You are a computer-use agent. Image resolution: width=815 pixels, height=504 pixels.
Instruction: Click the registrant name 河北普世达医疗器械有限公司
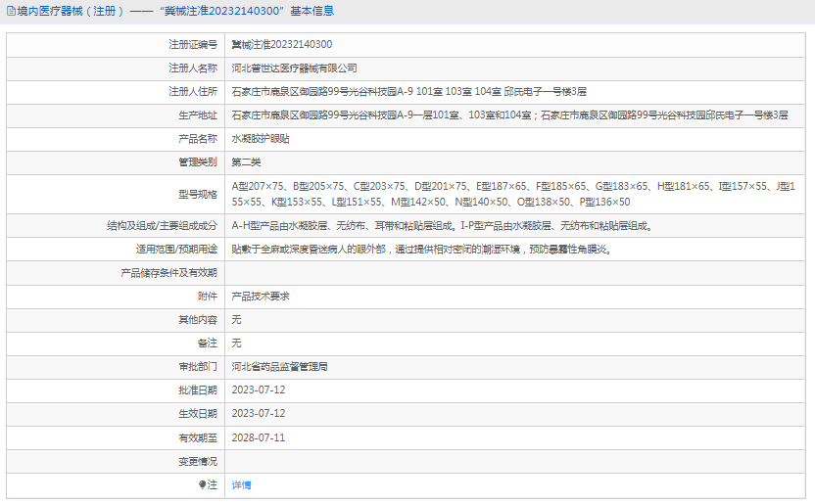pyautogui.click(x=294, y=69)
